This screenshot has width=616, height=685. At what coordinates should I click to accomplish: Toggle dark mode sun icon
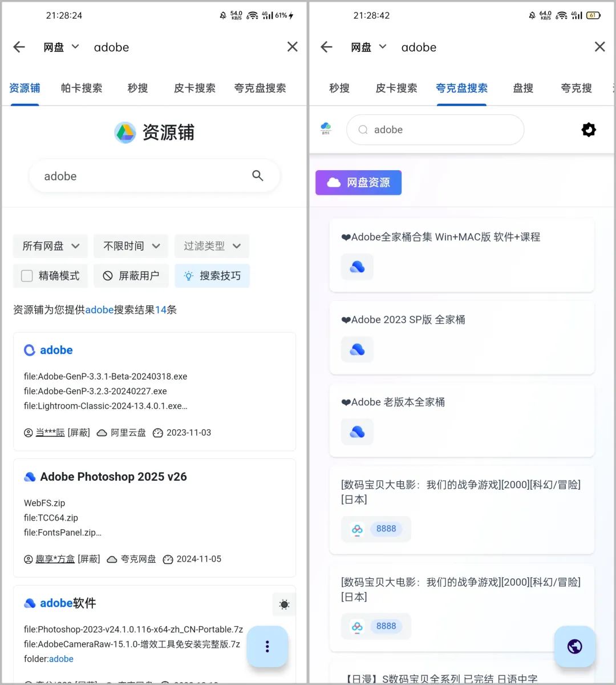pos(284,605)
